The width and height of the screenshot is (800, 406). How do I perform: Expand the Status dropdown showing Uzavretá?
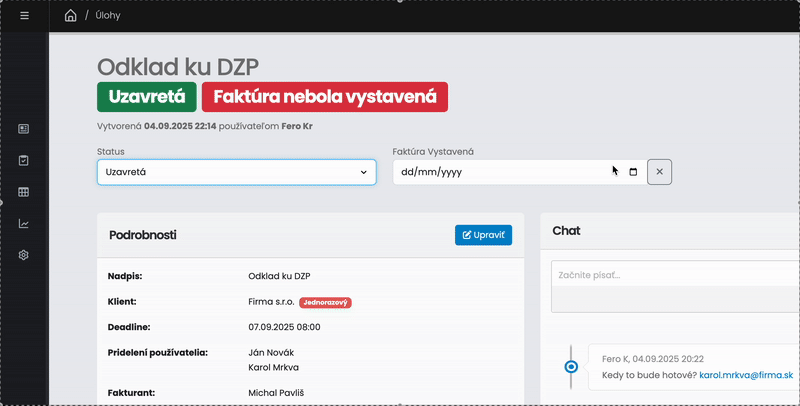[236, 172]
